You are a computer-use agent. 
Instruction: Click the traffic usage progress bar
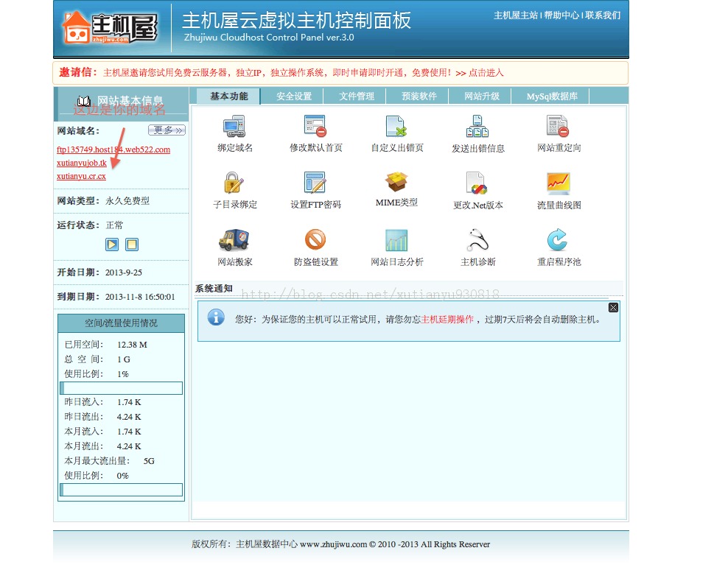click(x=121, y=490)
